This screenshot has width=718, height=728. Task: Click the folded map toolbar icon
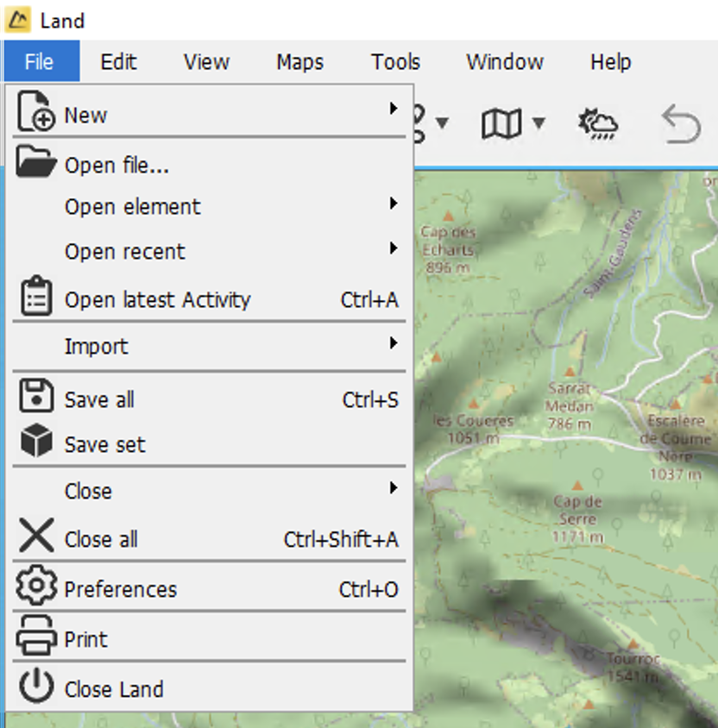click(x=501, y=123)
